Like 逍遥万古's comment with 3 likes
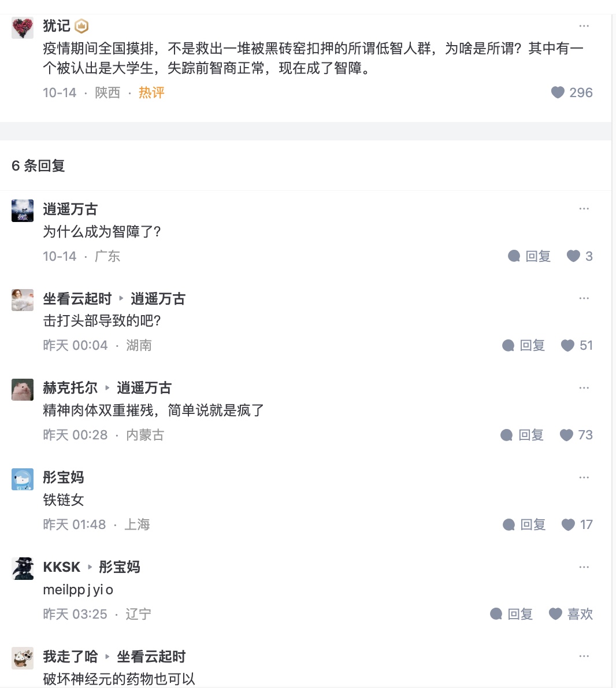The width and height of the screenshot is (616, 688). coord(573,256)
